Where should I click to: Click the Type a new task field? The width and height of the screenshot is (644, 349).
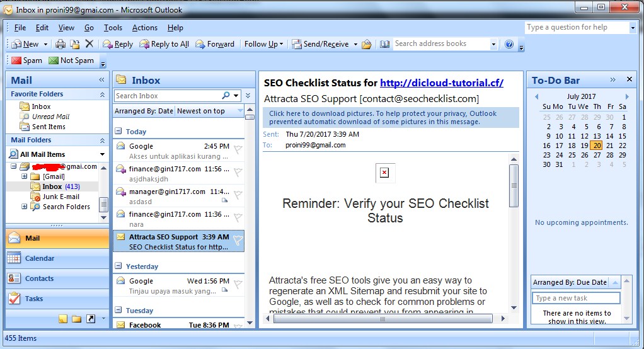[576, 298]
